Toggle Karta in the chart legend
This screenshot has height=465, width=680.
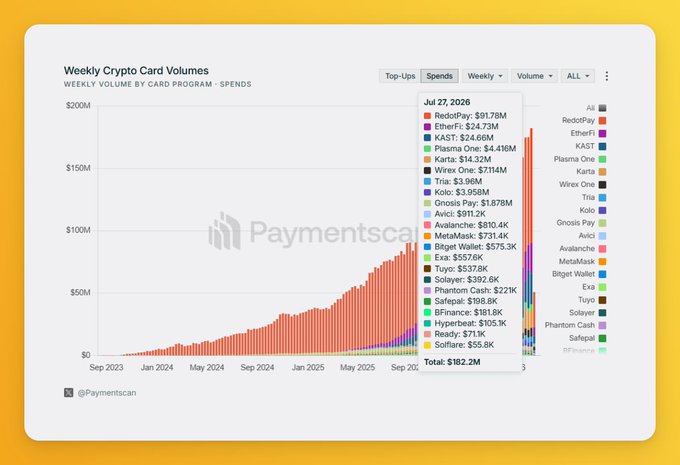click(591, 172)
